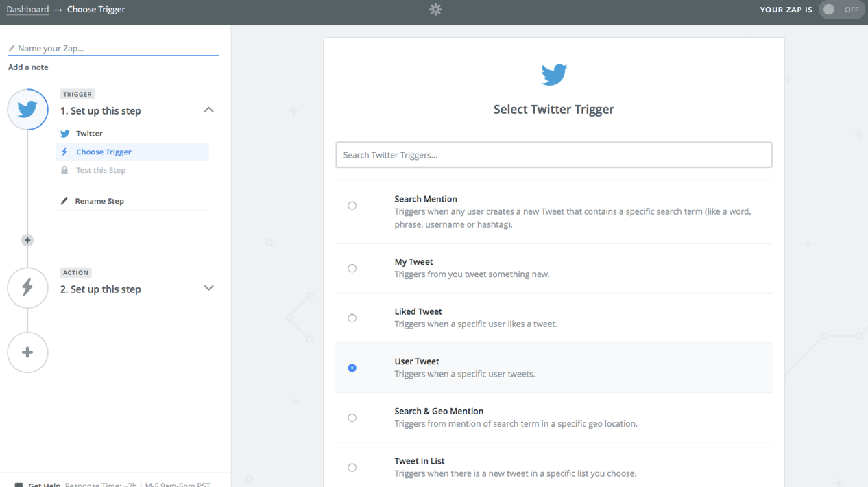
Task: Click the Add a note link
Action: (x=28, y=67)
